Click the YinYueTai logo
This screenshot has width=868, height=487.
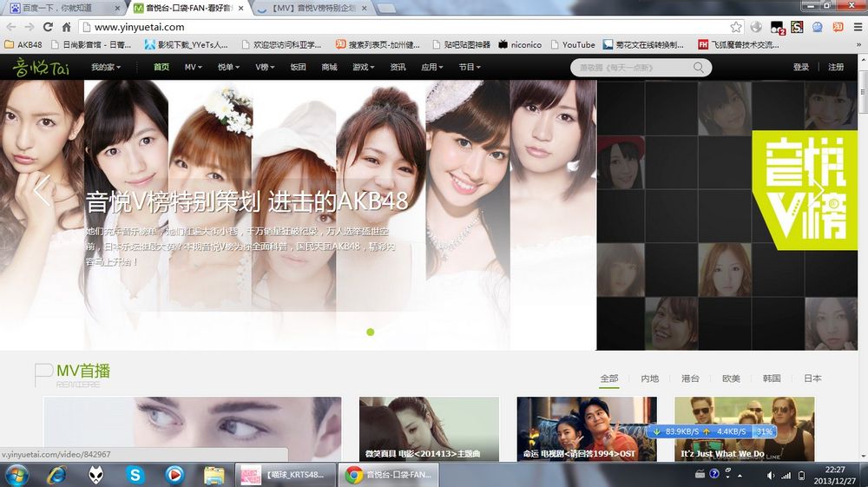(42, 68)
